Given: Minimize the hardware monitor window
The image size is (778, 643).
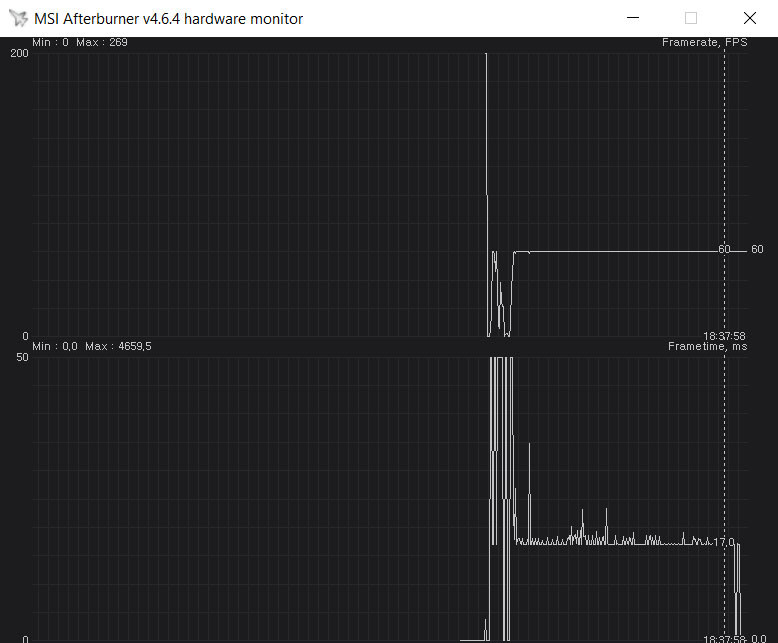Looking at the screenshot, I should pos(633,18).
